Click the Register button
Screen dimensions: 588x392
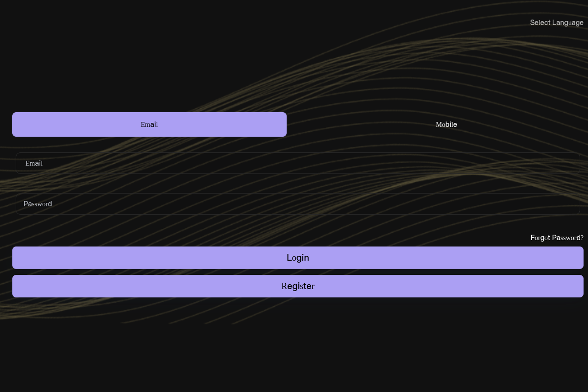point(298,286)
